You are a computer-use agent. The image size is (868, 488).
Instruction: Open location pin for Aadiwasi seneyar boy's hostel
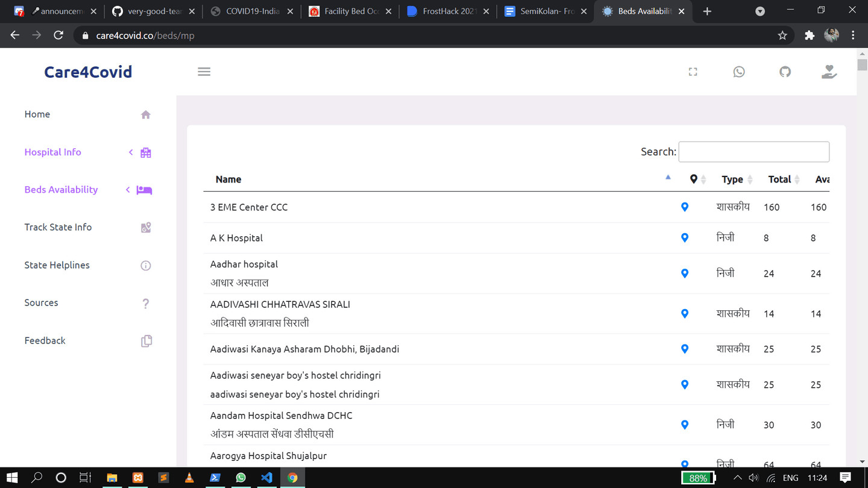click(685, 384)
